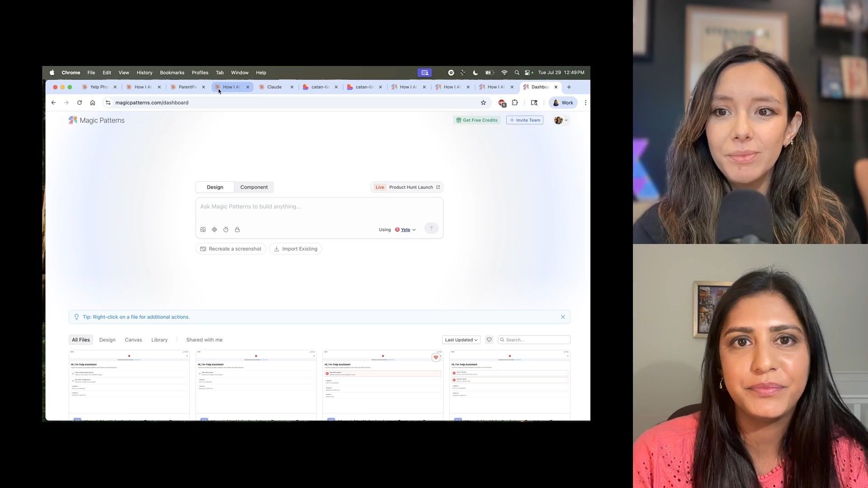Screen dimensions: 868x488
Task: Open the Product Hunt Launch link
Action: pos(407,187)
